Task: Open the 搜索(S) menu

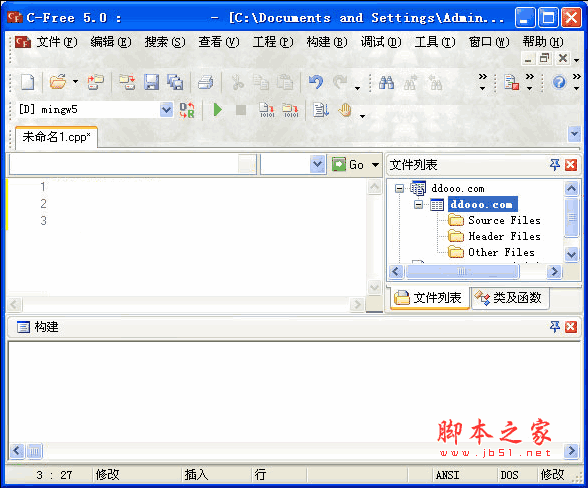Action: (x=165, y=42)
